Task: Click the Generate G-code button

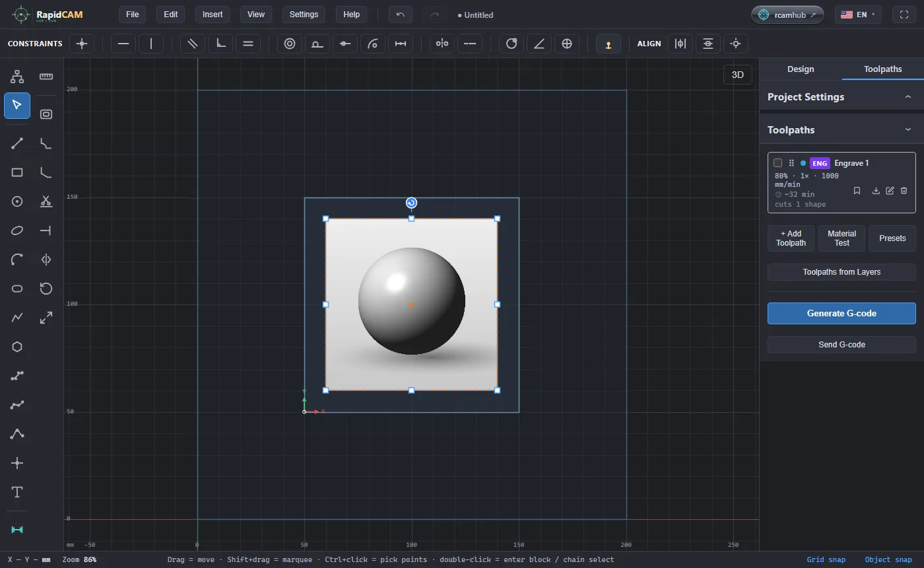Action: [x=841, y=314]
